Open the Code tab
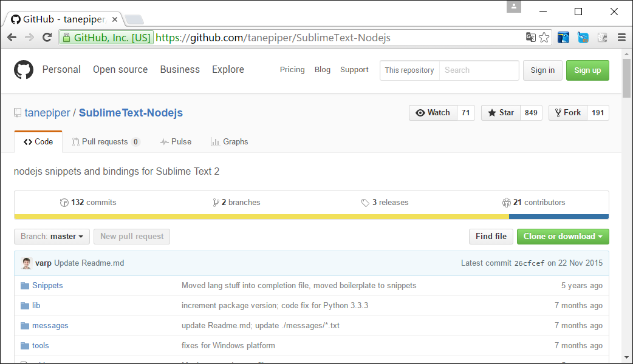Viewport: 633px width, 364px height. [38, 142]
